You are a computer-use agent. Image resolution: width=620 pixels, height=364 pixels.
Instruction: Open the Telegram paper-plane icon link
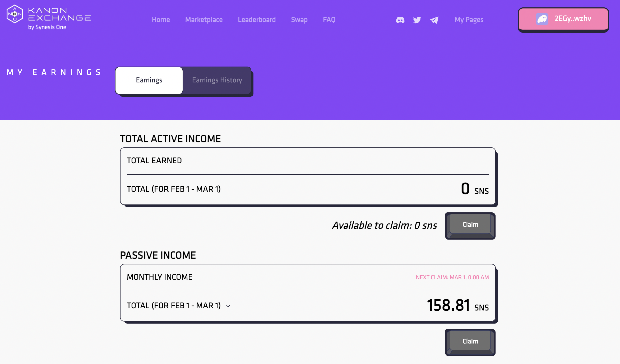click(434, 20)
